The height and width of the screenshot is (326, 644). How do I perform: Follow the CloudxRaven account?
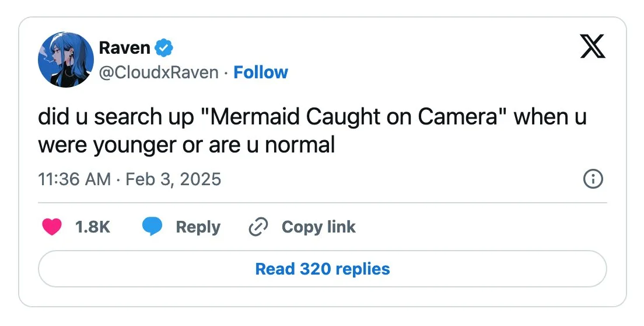tap(261, 72)
